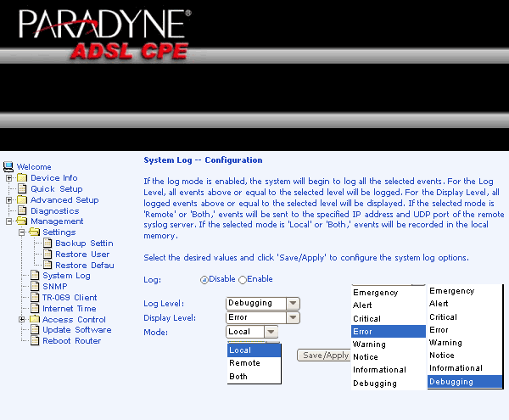Pick Notice in the left level list
This screenshot has height=420, width=509.
[389, 356]
